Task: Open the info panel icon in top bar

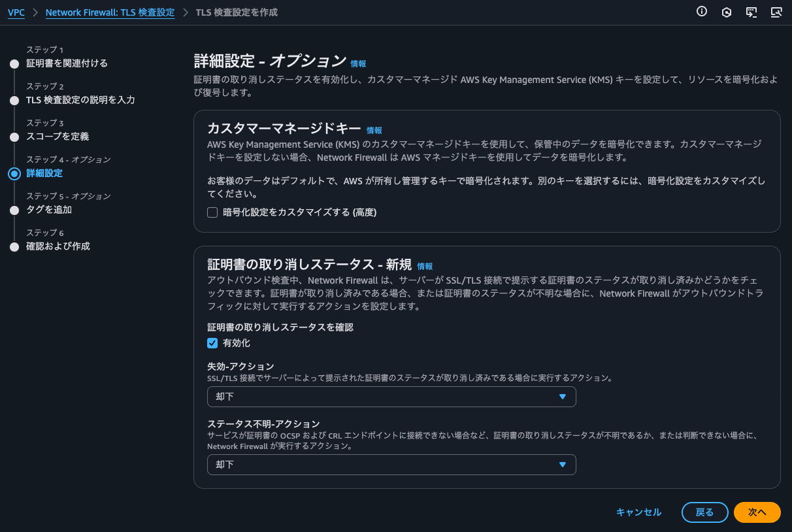Action: pos(702,12)
